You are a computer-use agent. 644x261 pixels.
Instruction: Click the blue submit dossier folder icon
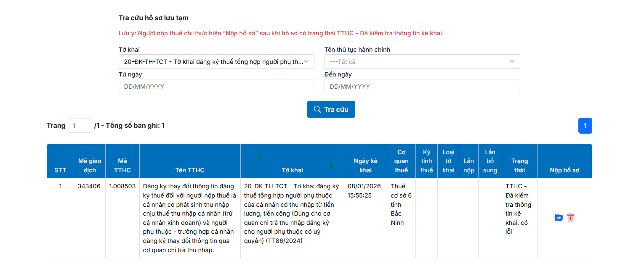[x=559, y=218]
